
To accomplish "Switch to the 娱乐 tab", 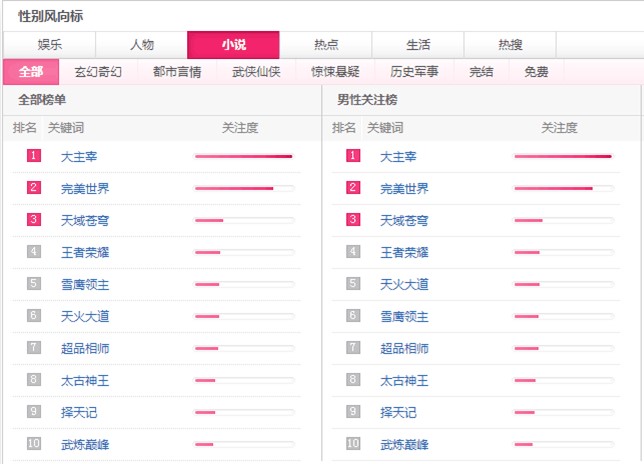I will (x=49, y=45).
